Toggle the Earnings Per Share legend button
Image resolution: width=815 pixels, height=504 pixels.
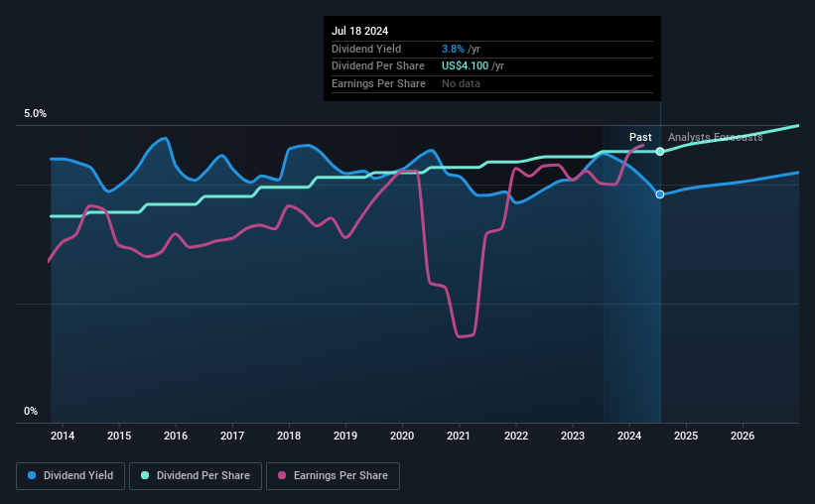coord(333,476)
